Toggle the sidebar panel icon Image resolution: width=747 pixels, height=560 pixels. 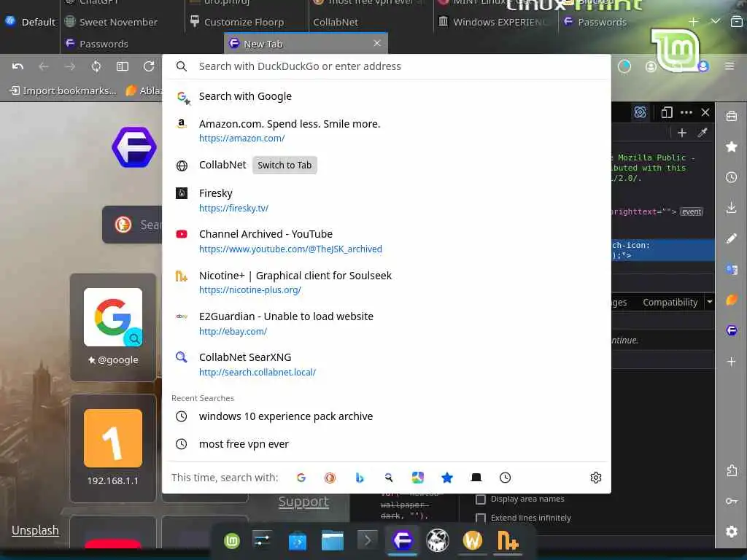click(x=123, y=66)
